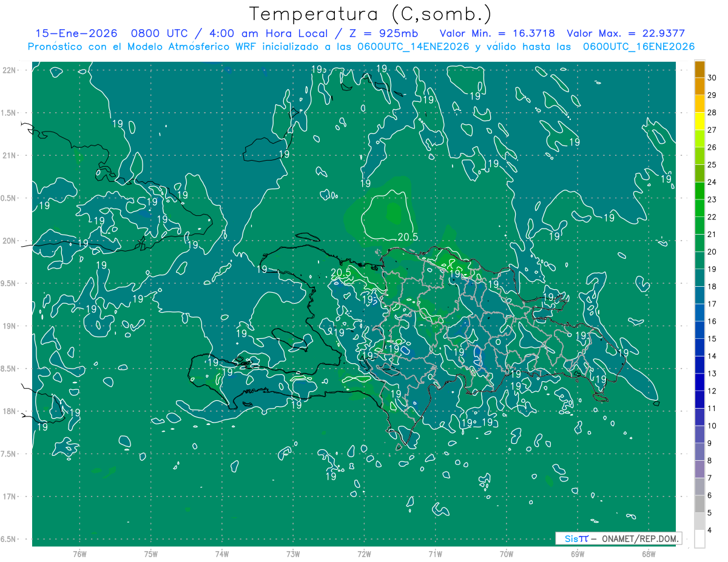Click the '0600UTC_16ENE2026' valid-until text
The width and height of the screenshot is (728, 562).
coord(639,47)
